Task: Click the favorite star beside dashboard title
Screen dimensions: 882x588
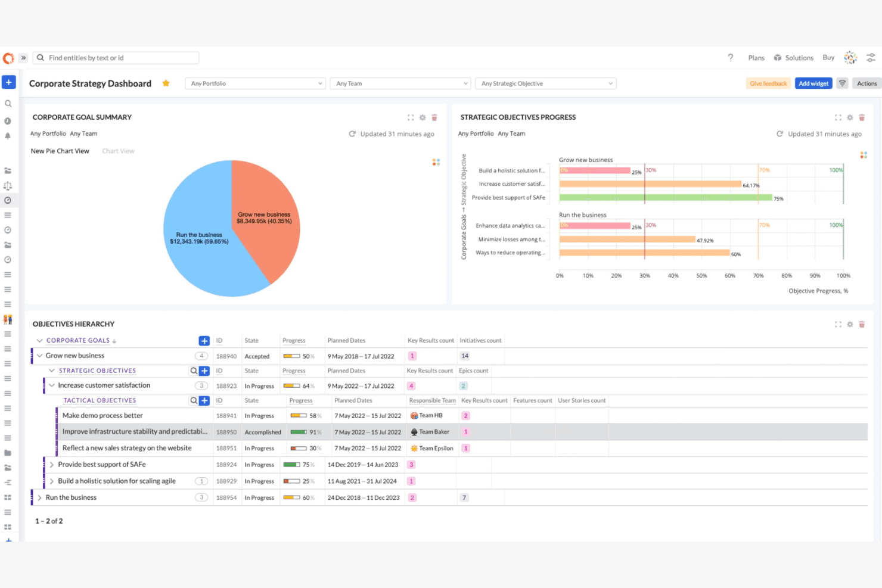Action: click(x=166, y=83)
